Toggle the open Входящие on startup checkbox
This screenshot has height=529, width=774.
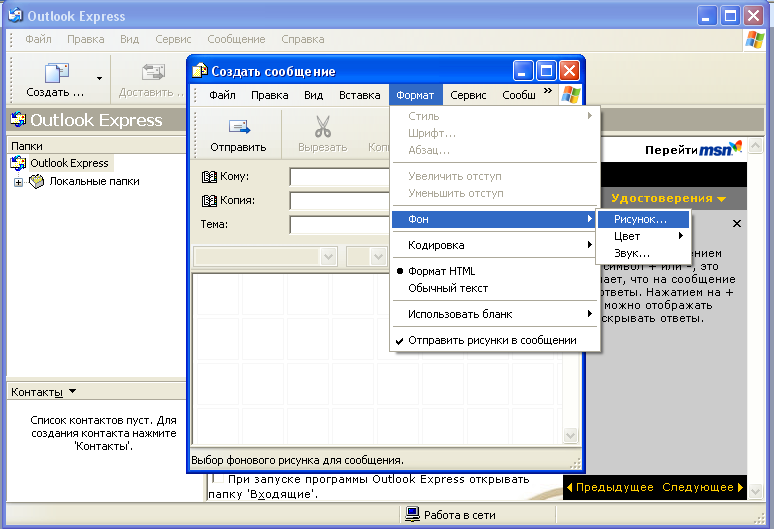[x=218, y=478]
